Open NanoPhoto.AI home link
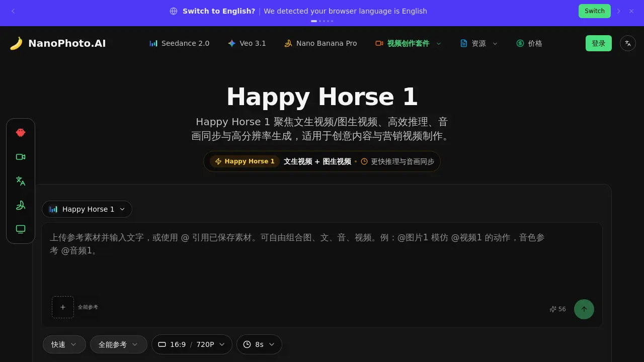 (x=58, y=43)
